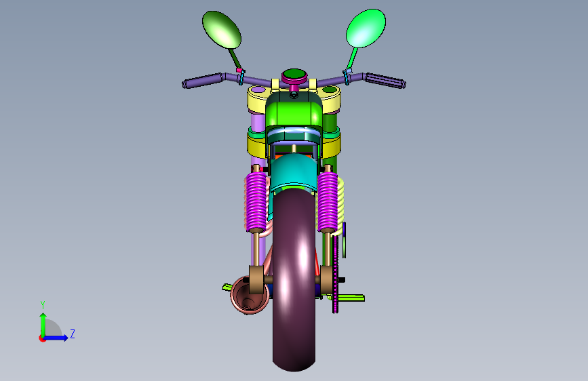Pick the right purple handlebar grip
The image size is (588, 381).
point(385,81)
